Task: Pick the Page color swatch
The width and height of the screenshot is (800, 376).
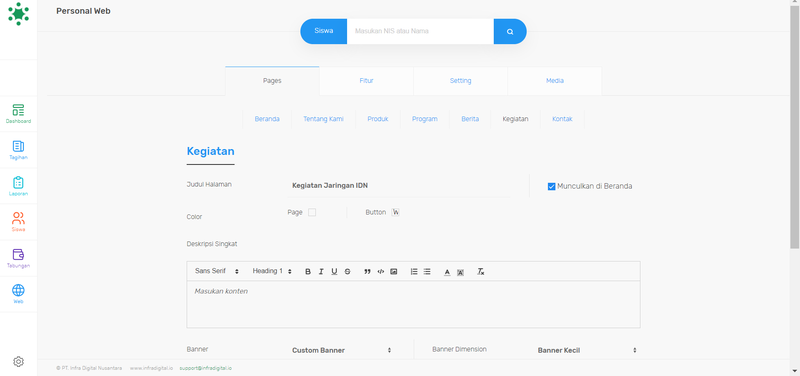Action: click(312, 212)
